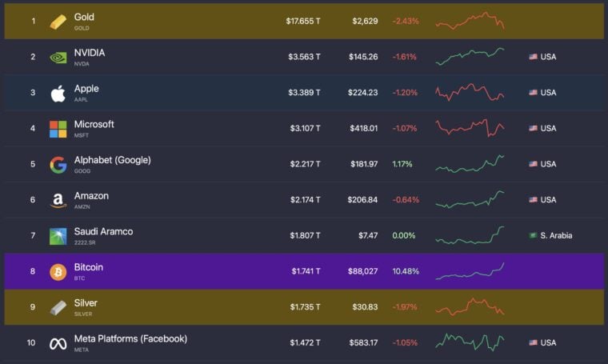This screenshot has height=364, width=608.
Task: Open the Amazon company link
Action: click(x=91, y=196)
